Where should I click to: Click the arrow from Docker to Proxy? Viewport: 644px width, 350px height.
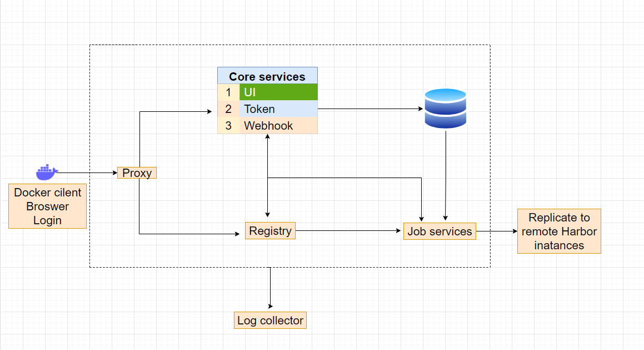point(87,173)
